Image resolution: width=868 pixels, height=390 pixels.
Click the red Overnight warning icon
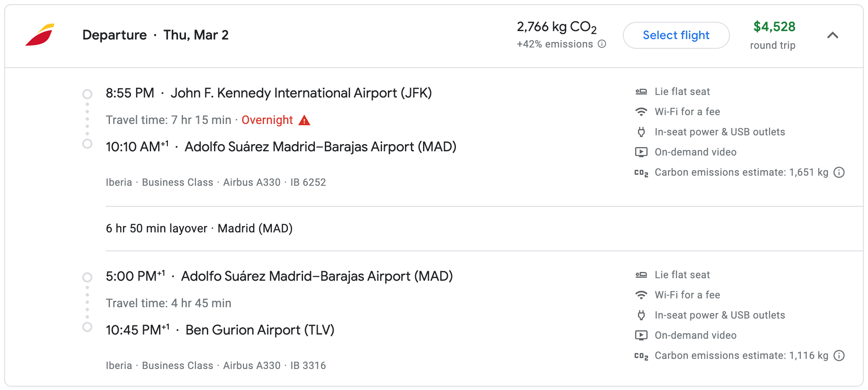pyautogui.click(x=304, y=120)
